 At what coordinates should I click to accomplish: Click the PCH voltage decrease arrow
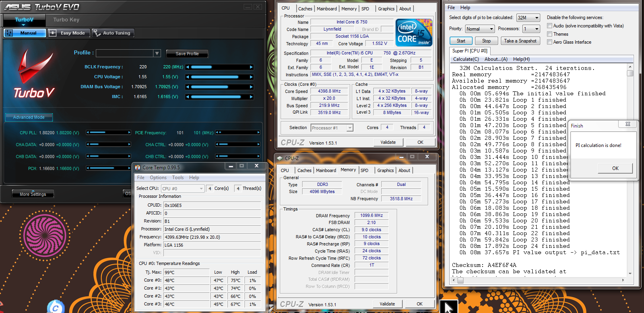[x=88, y=168]
